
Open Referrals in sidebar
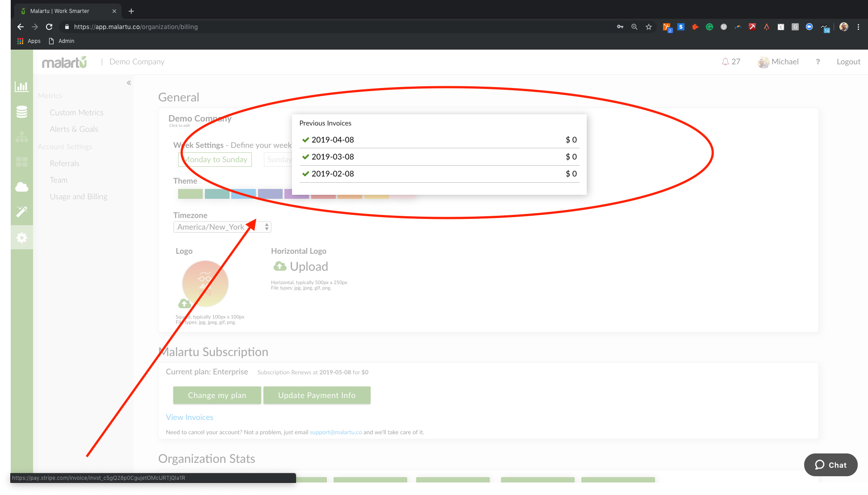coord(64,164)
